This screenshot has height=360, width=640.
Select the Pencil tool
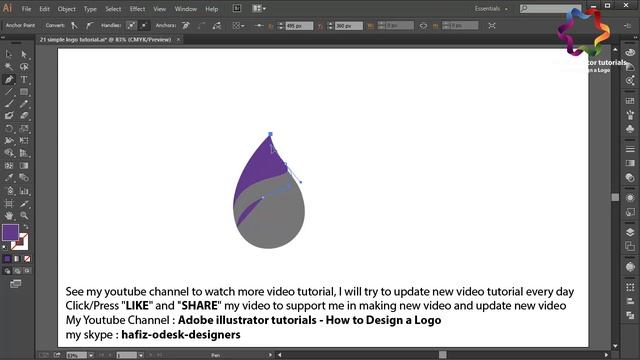(24, 104)
